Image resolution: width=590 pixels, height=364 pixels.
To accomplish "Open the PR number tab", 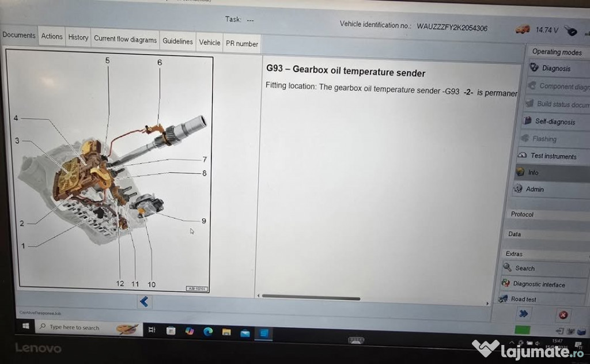I will 242,44.
